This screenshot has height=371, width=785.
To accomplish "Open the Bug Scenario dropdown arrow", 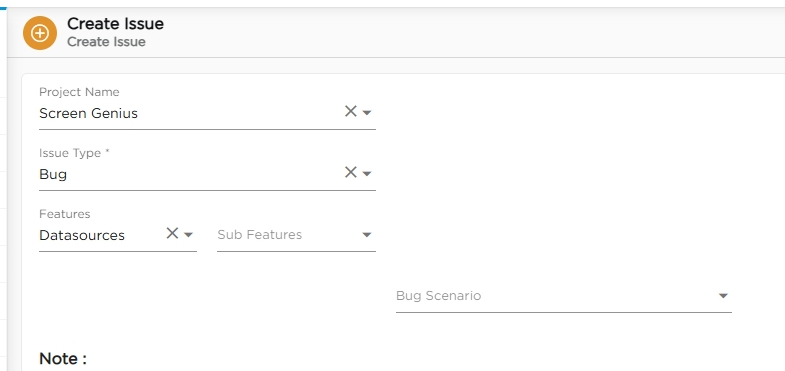I will tap(723, 296).
